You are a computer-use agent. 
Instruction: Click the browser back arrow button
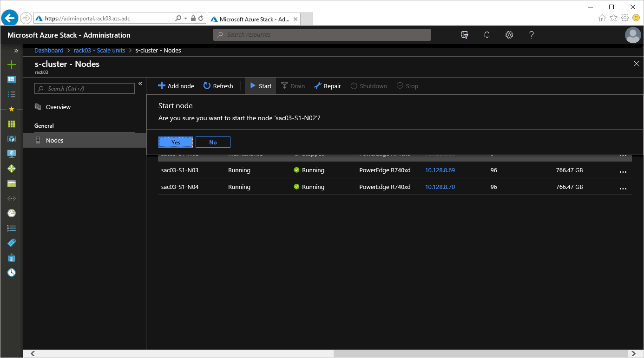(10, 18)
